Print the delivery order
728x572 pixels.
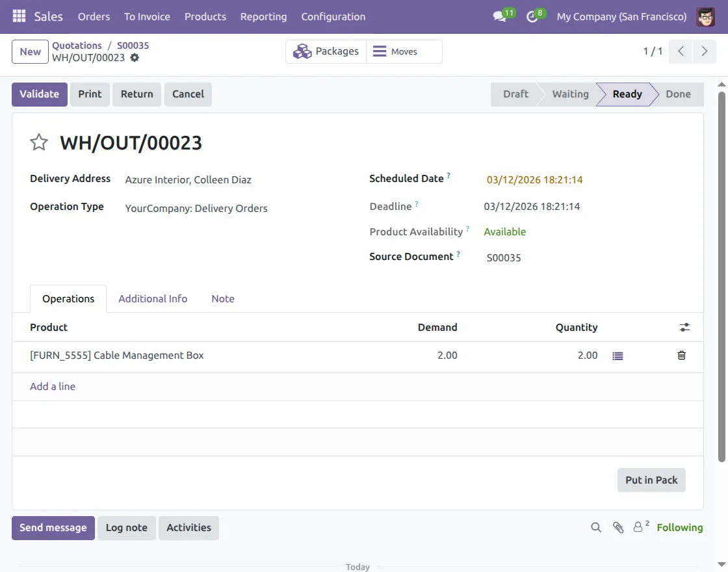[90, 94]
